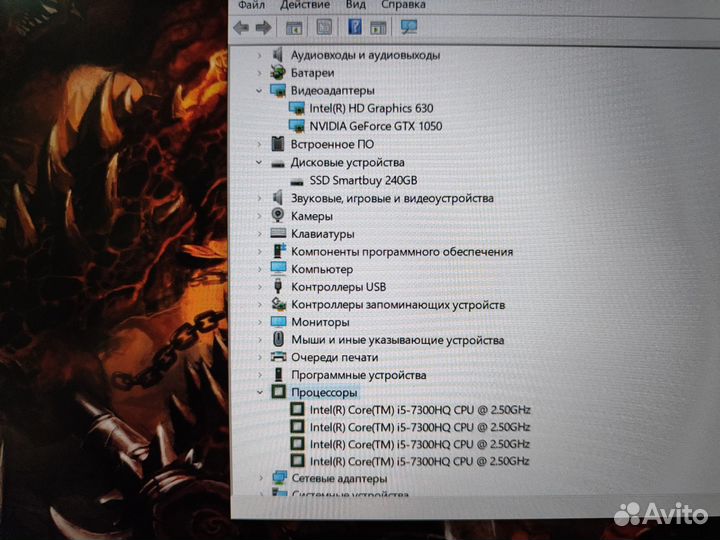The image size is (720, 540).
Task: Collapse the Дисковые устройства node
Action: click(259, 163)
